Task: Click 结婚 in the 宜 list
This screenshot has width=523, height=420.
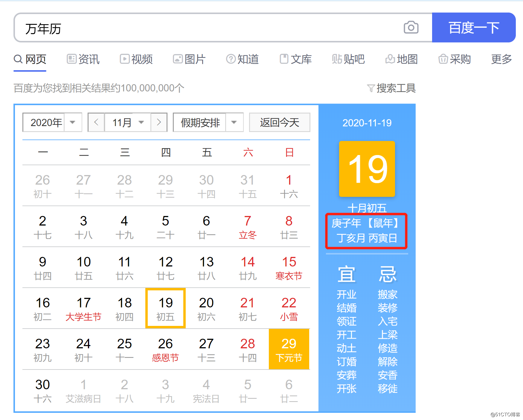Action: coord(346,308)
